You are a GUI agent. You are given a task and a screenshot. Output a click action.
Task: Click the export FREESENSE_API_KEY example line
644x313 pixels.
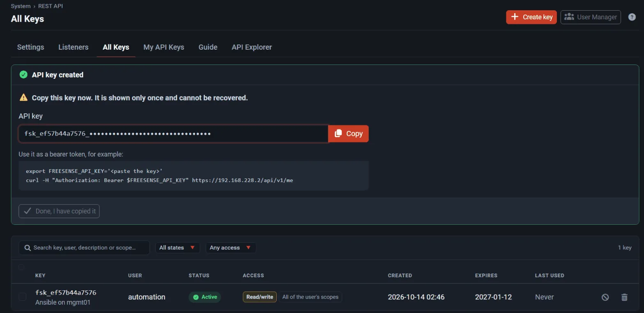click(x=94, y=171)
